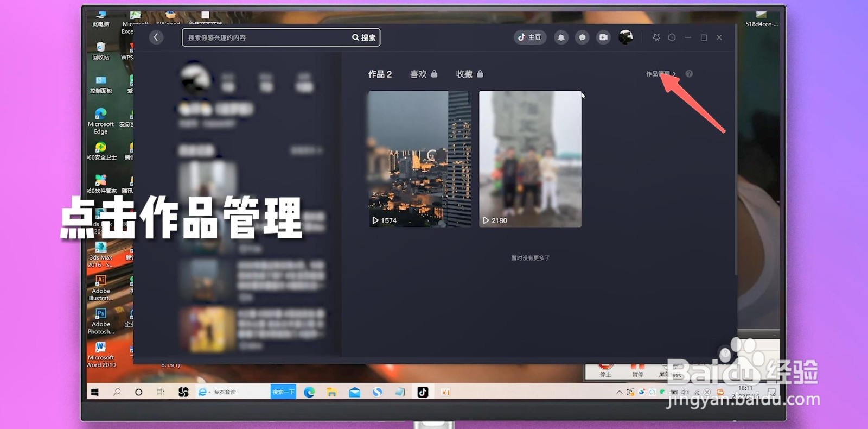Open 作品管理 works management link

coord(661,74)
